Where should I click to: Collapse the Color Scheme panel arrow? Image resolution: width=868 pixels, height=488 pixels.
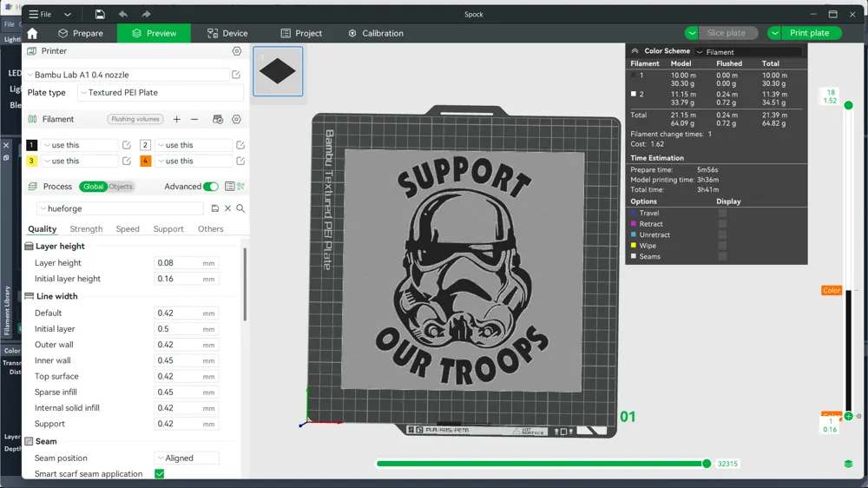pyautogui.click(x=635, y=51)
